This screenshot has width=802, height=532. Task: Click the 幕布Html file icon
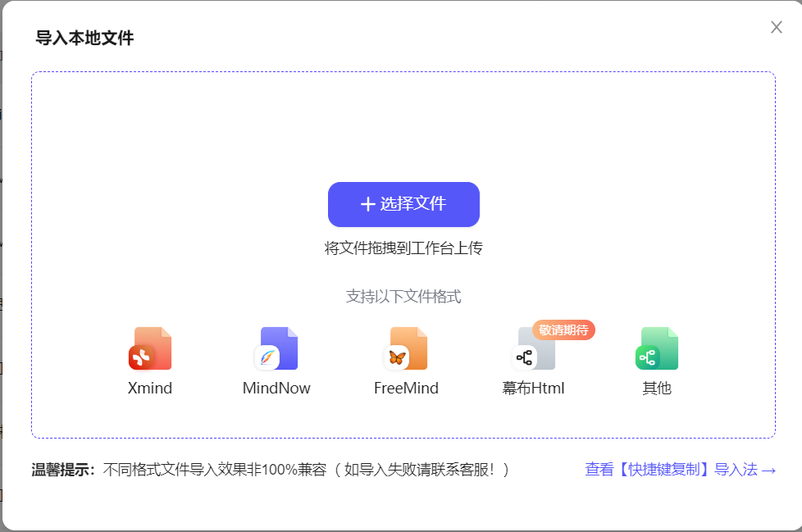click(x=533, y=351)
